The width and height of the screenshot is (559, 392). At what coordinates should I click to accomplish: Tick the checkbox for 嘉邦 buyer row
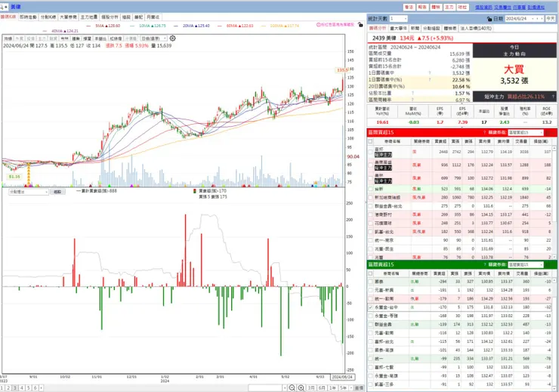[x=370, y=152]
